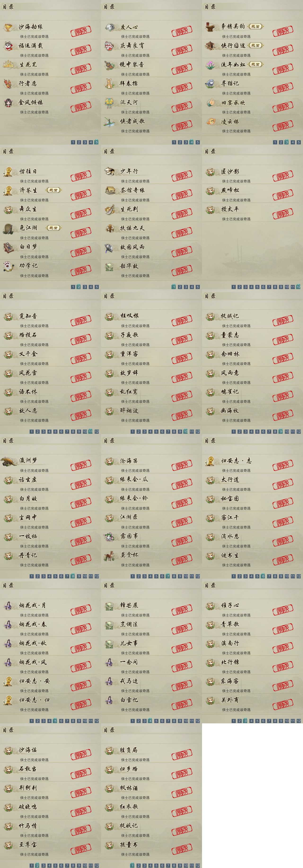Go to page 12 in the 匿沙影 panel

[299, 287]
